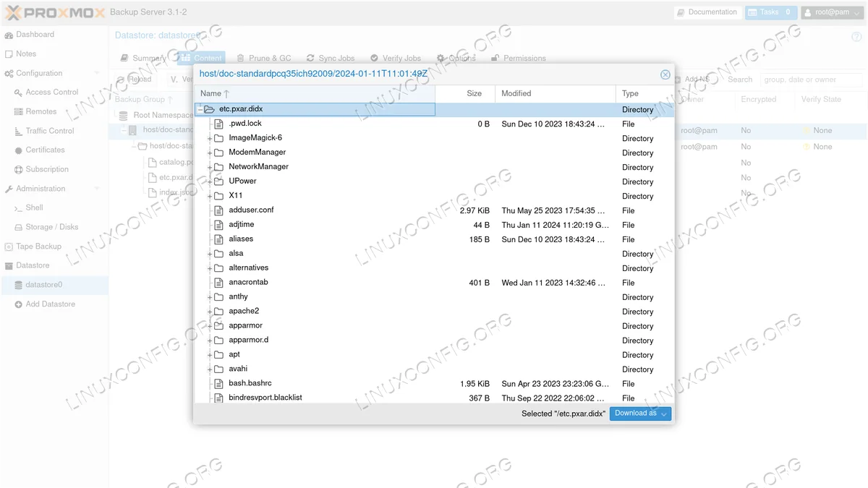The height and width of the screenshot is (488, 868).
Task: Expand the alsa directory
Action: pos(209,254)
